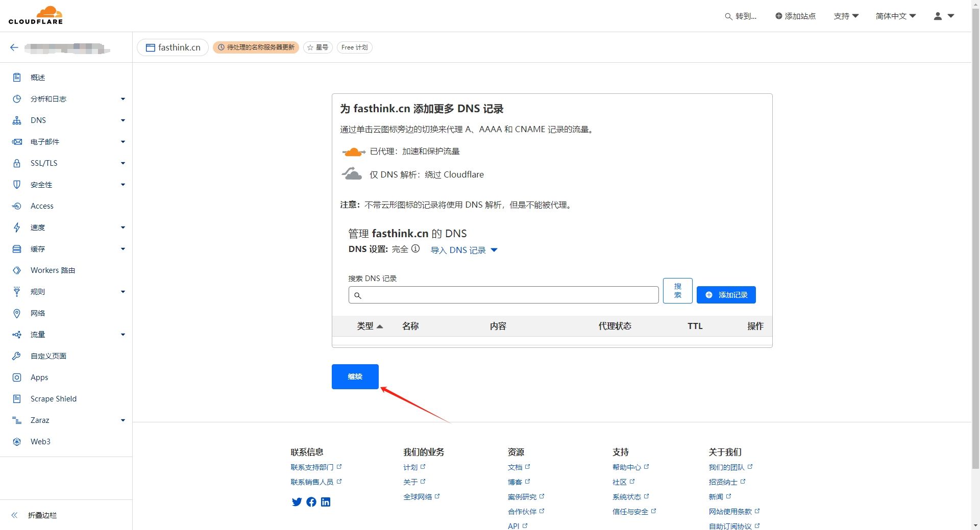Click the Workers 路由 diamond icon

(x=17, y=270)
